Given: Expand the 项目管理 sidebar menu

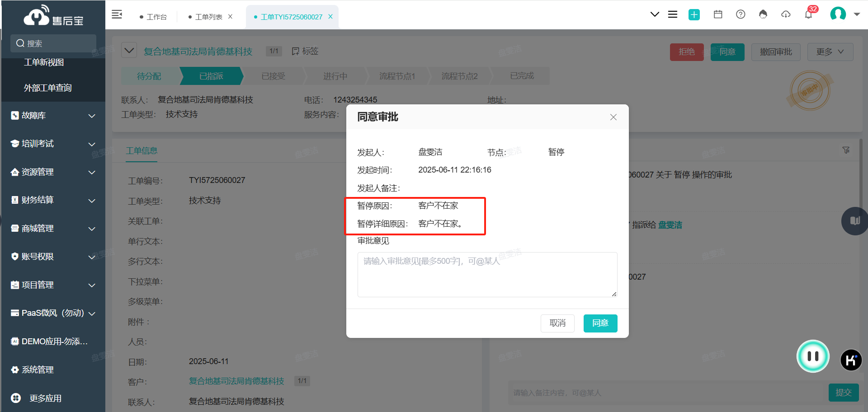Looking at the screenshot, I should (x=53, y=285).
